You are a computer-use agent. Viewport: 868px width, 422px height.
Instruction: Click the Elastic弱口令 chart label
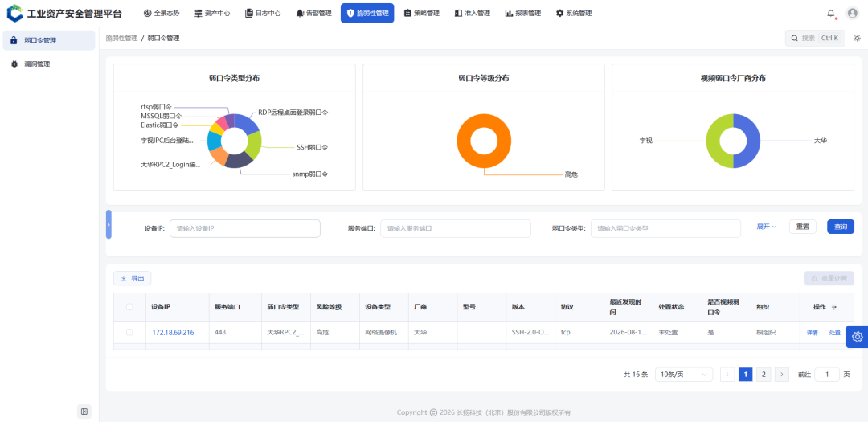[x=159, y=125]
